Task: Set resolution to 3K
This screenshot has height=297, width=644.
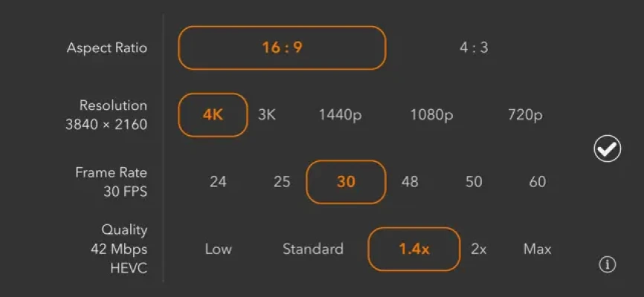Action: coord(267,115)
